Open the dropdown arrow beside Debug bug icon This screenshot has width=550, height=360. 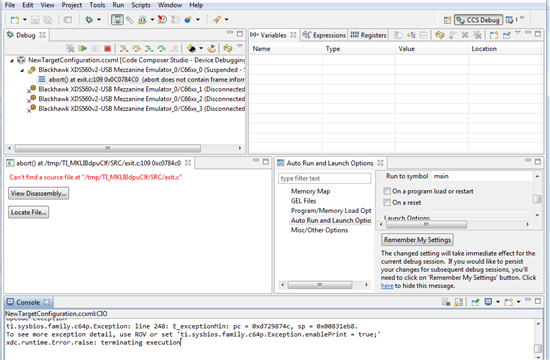pos(99,20)
